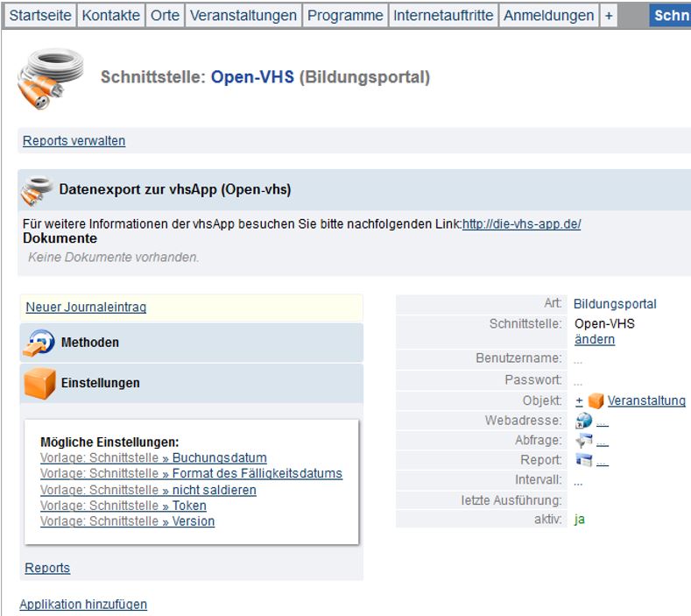Toggle the 'ja' value for aktiv
691x616 pixels.
(x=580, y=519)
